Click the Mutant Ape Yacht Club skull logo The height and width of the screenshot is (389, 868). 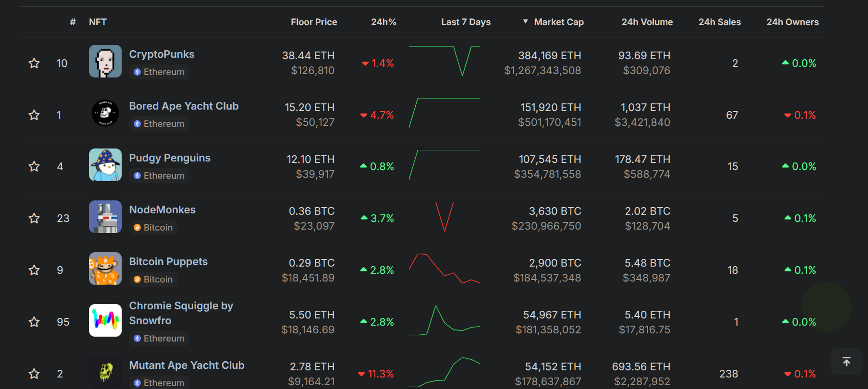(105, 372)
